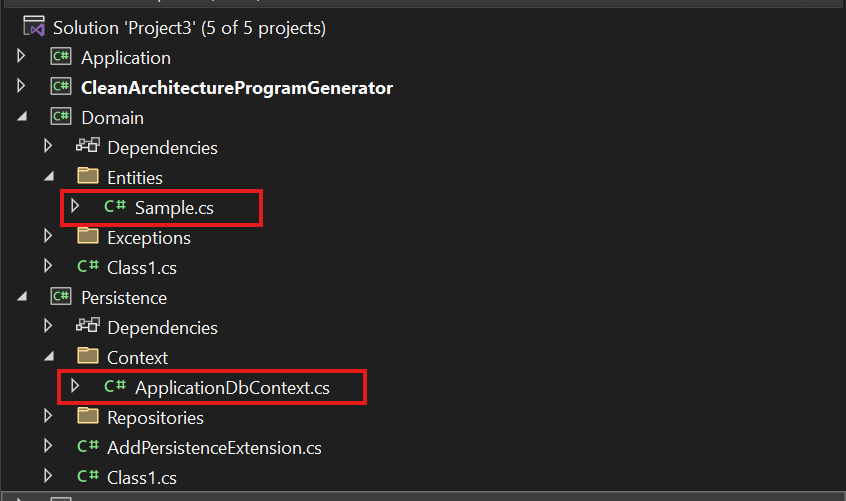Click the Entities folder icon

pos(88,176)
